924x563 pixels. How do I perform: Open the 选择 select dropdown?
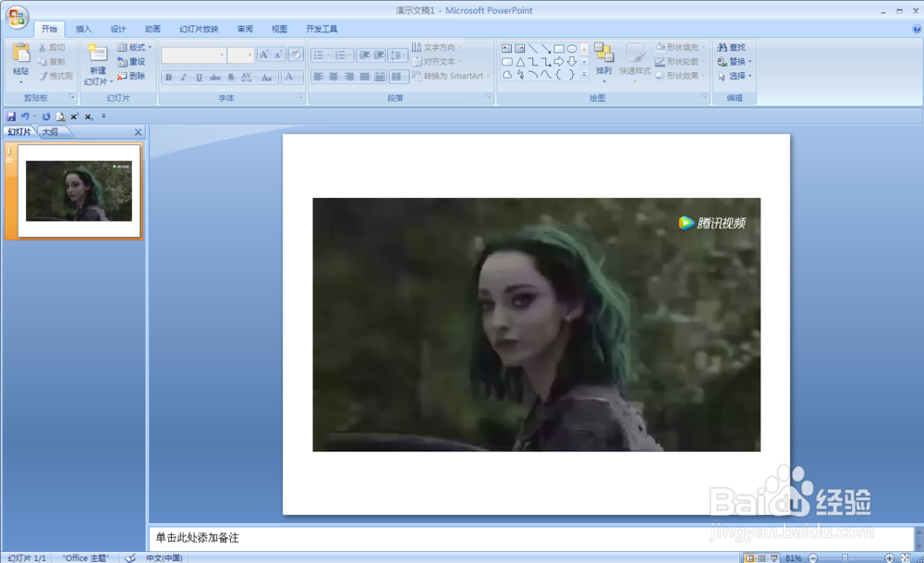click(x=735, y=76)
